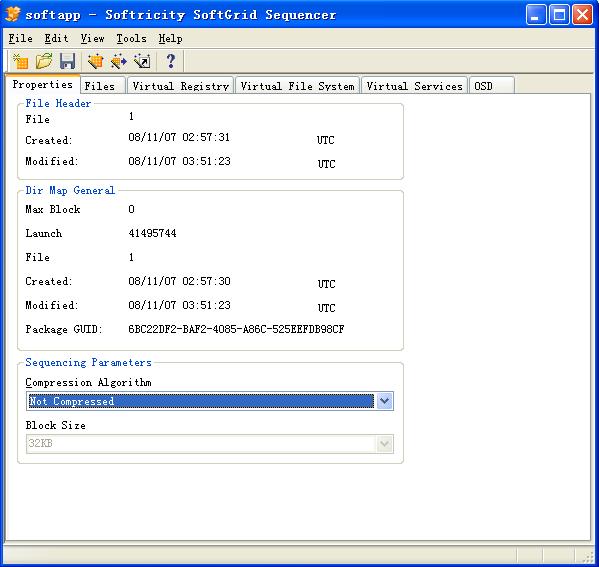The height and width of the screenshot is (567, 599).
Task: Click the shortcut wizard toolbar icon
Action: click(x=142, y=61)
